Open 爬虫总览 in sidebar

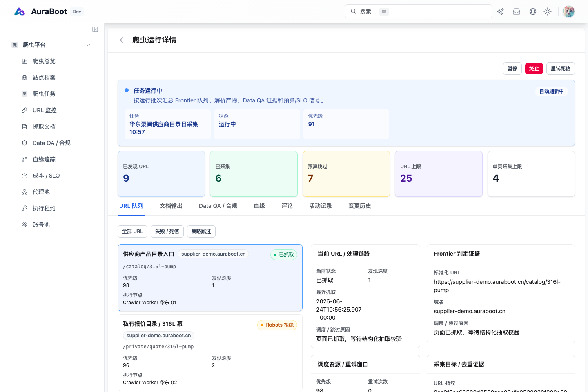point(44,61)
